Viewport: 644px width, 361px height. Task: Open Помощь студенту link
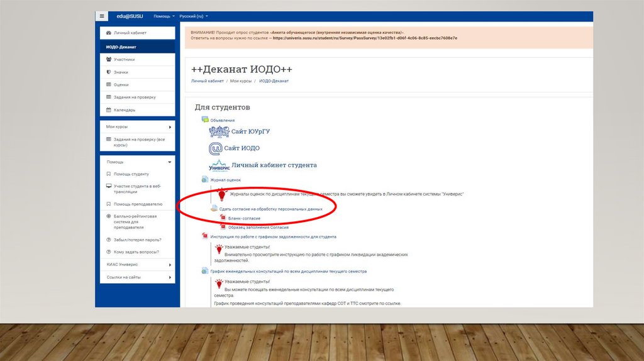(x=131, y=174)
